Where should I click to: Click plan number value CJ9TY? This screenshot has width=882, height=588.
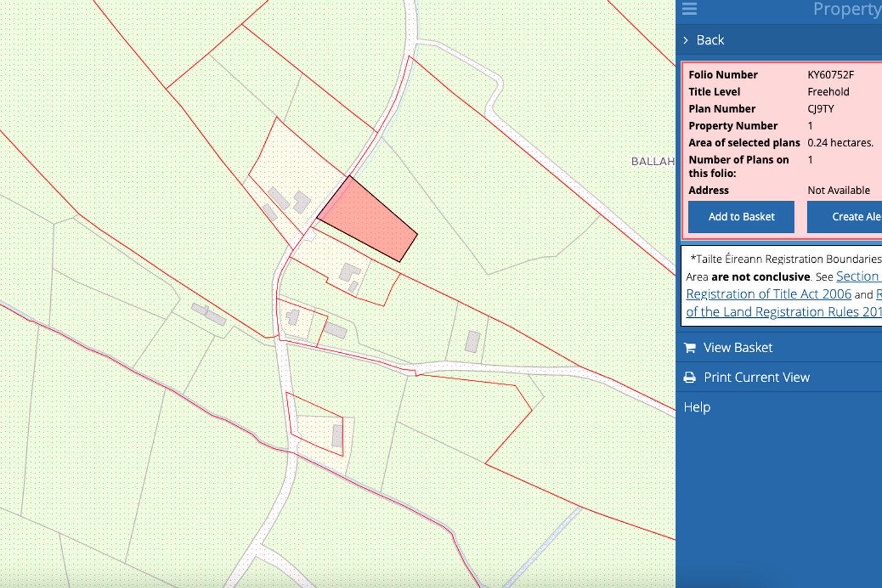point(820,109)
